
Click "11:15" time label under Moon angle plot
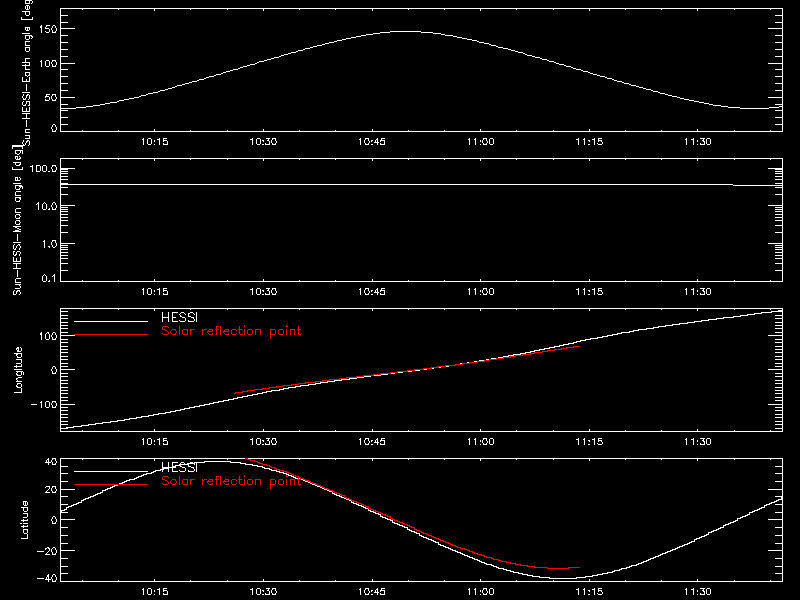click(589, 292)
